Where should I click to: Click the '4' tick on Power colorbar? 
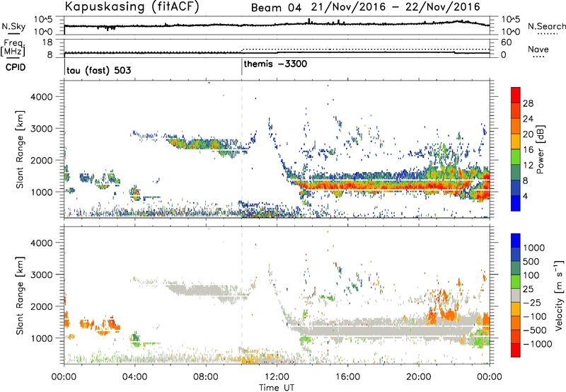525,197
